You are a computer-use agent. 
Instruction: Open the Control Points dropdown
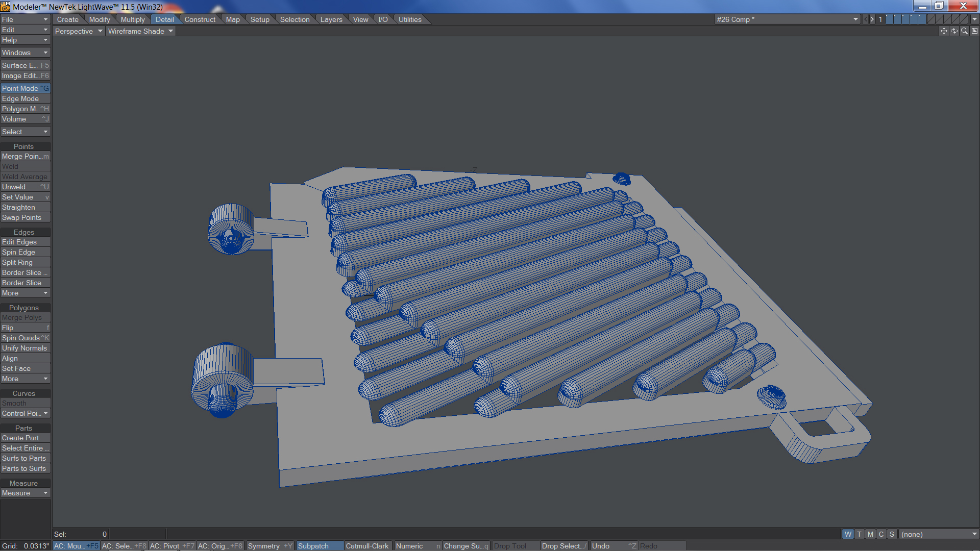[x=25, y=413]
